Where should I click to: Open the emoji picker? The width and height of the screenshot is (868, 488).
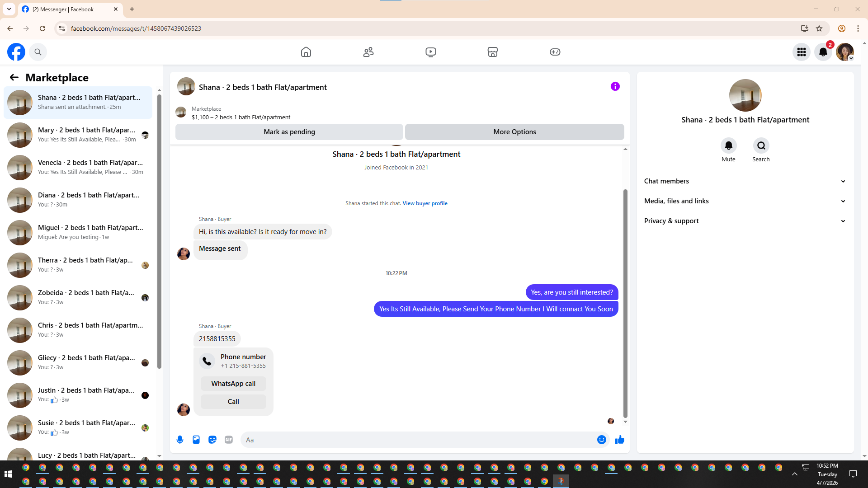coord(602,440)
